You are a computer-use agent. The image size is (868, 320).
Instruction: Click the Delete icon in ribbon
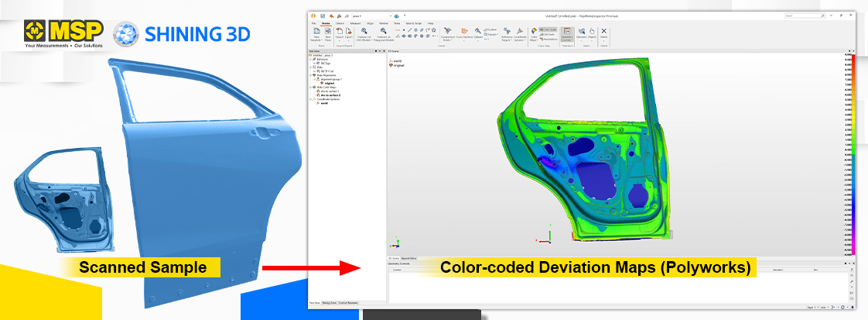tap(603, 34)
